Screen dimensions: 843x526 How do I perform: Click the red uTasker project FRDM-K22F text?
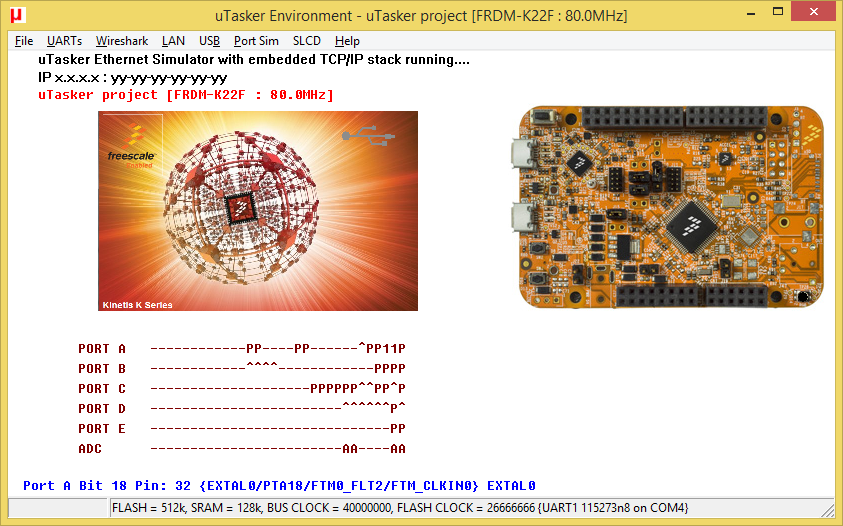click(x=186, y=95)
